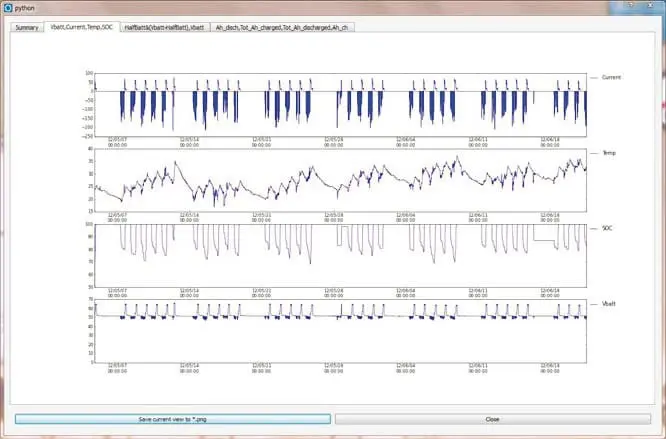The width and height of the screenshot is (666, 439).
Task: Click the SOC legend label
Action: click(x=607, y=228)
